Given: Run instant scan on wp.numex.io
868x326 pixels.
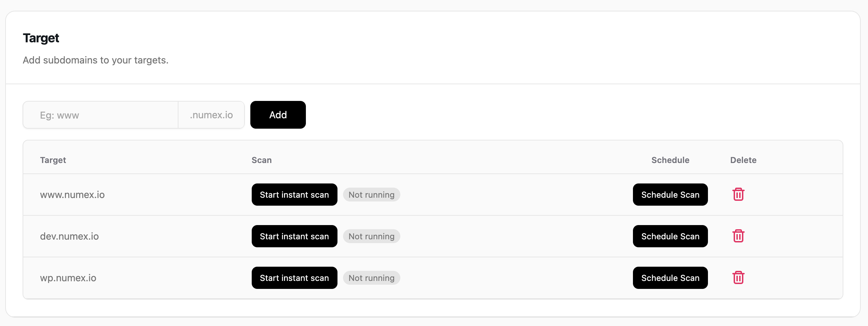Looking at the screenshot, I should click(x=294, y=278).
